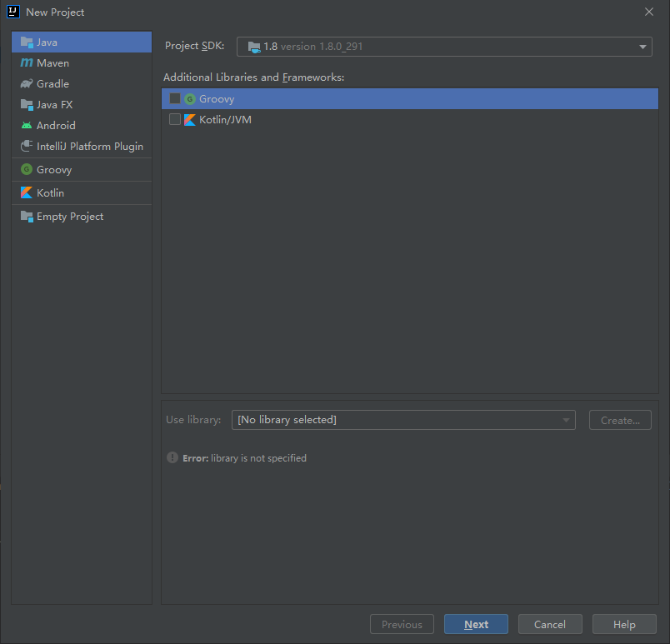
Task: Click the 'New Project' title text
Action: pos(55,12)
